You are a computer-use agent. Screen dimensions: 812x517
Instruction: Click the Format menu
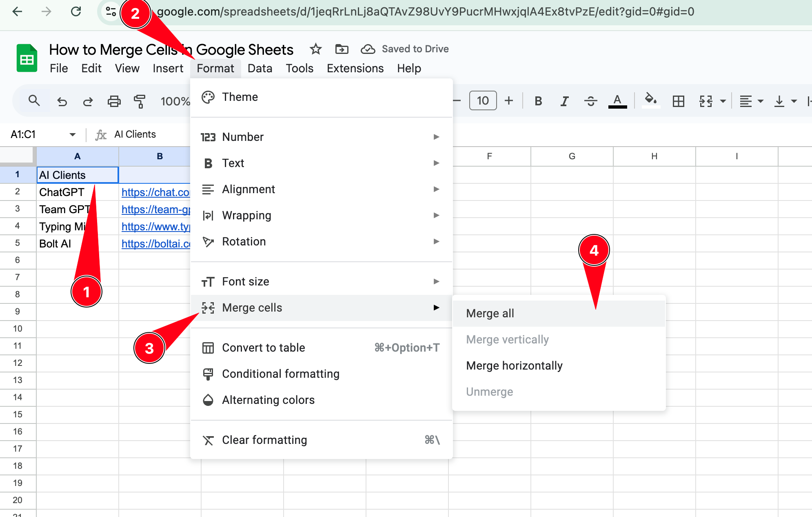(215, 68)
